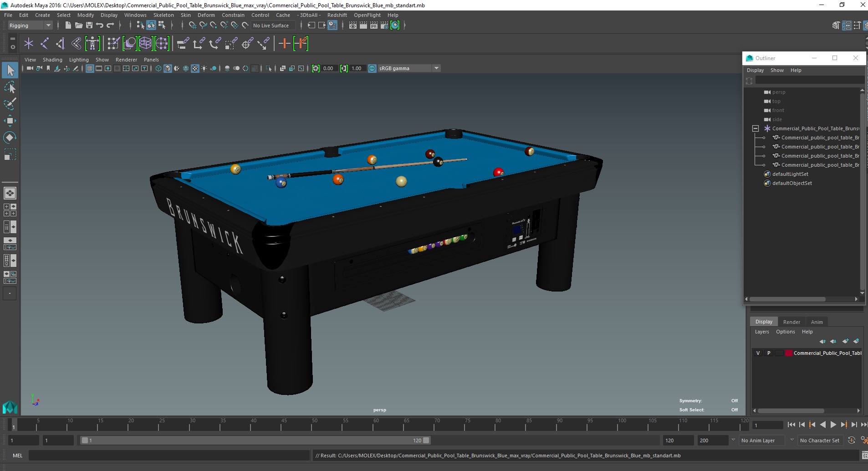Open the Rigging menu set dropdown
The height and width of the screenshot is (471, 868).
(30, 26)
